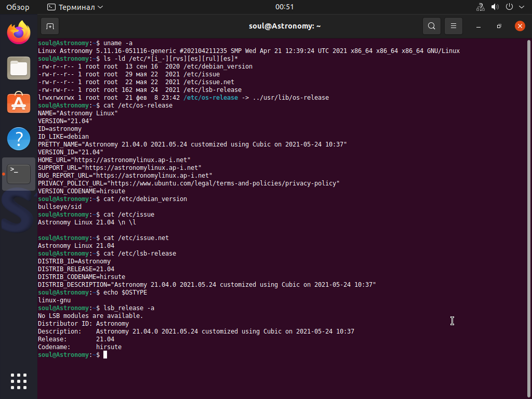The image size is (532, 399).
Task: Click the window title soul@Astronomy: ~
Action: pos(285,26)
